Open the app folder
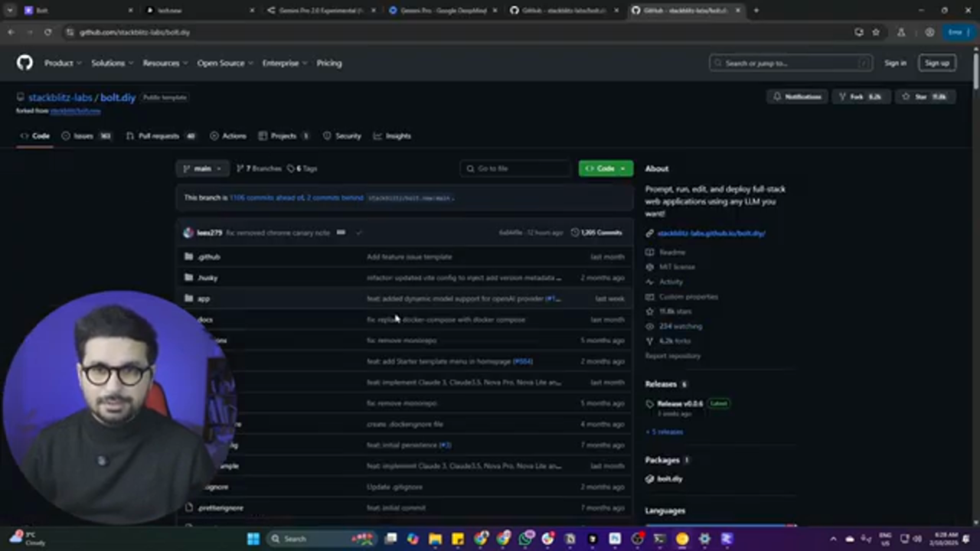The height and width of the screenshot is (551, 980). [203, 298]
